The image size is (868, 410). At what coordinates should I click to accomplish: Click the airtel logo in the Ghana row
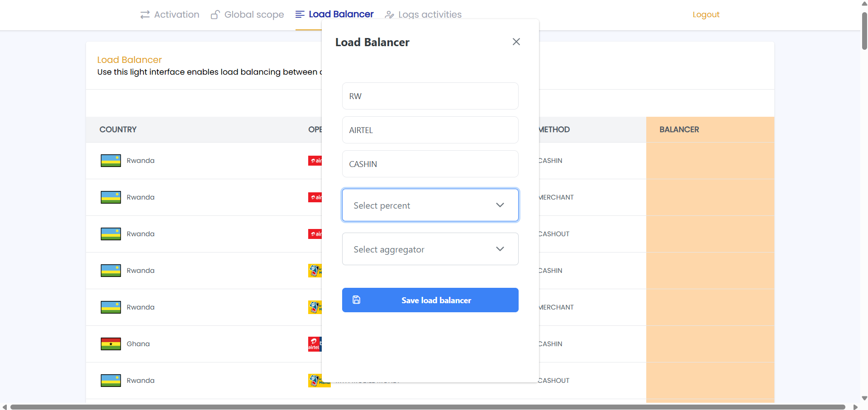pyautogui.click(x=314, y=344)
